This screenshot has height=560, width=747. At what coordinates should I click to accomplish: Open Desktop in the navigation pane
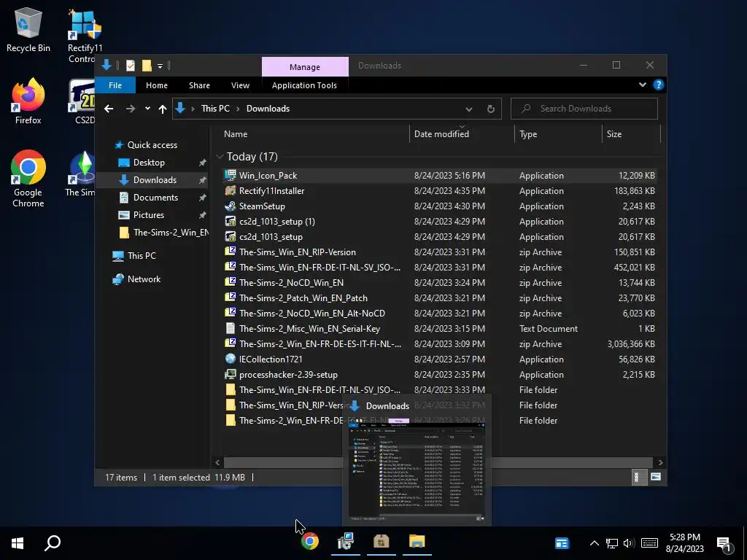(x=149, y=163)
